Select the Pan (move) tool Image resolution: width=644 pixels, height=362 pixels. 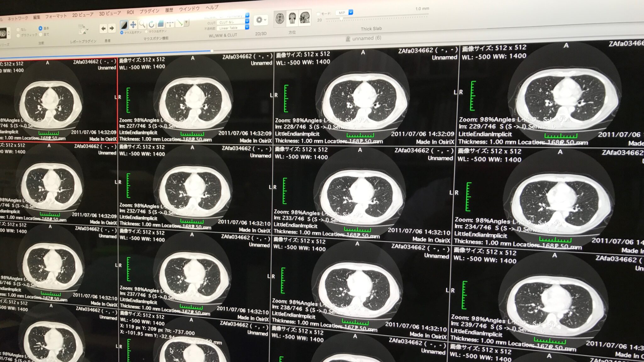pyautogui.click(x=133, y=25)
